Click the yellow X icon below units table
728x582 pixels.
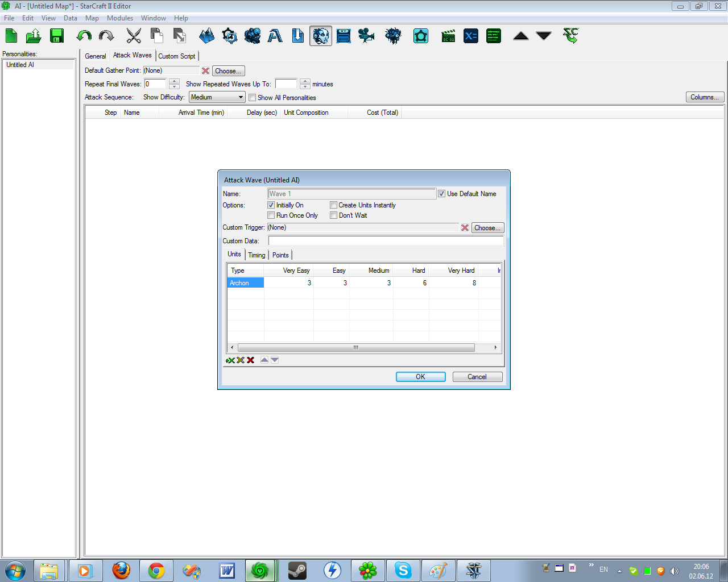point(241,360)
